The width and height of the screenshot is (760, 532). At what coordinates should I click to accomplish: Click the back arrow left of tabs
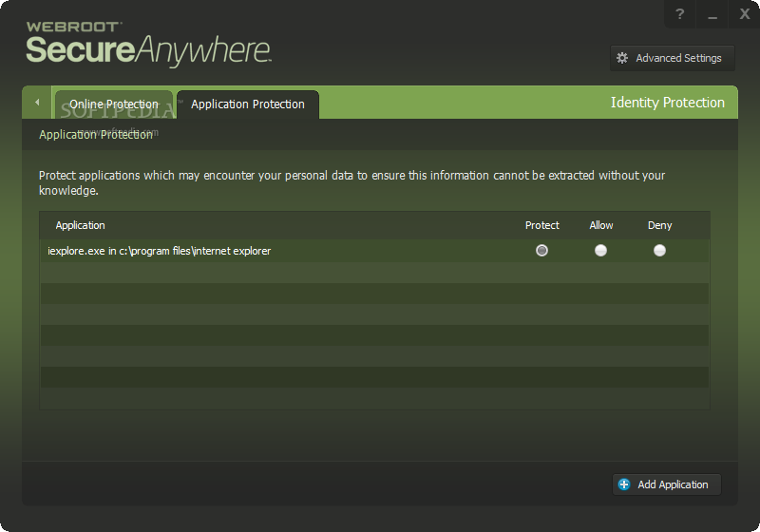pos(37,103)
